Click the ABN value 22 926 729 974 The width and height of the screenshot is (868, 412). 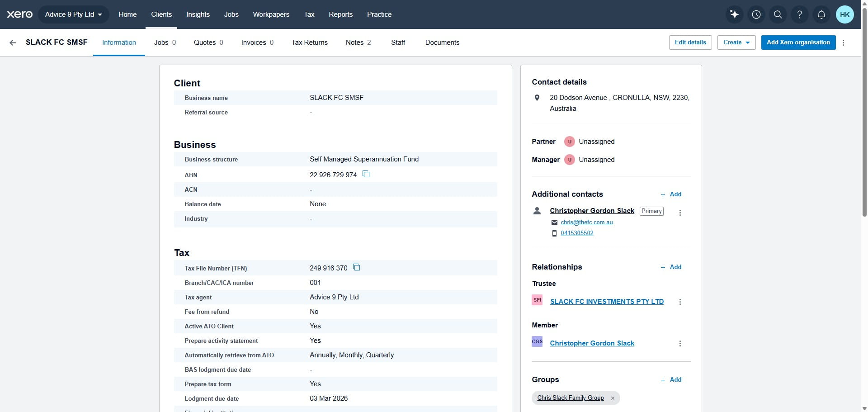[333, 175]
